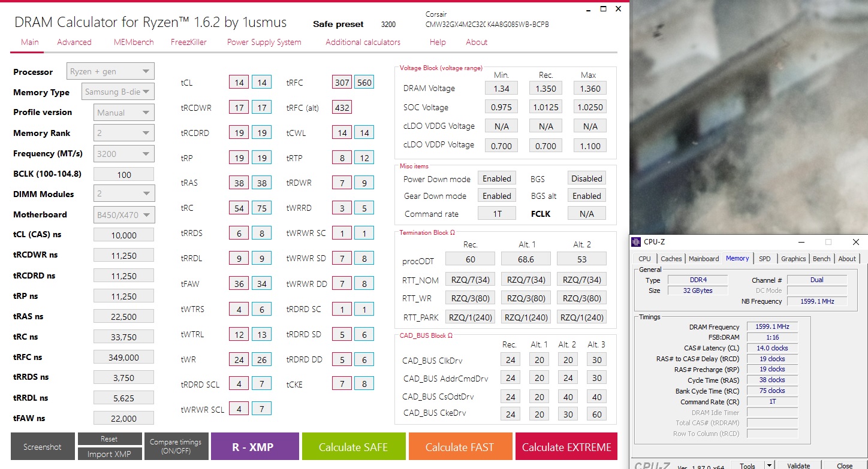Click the BGS Disabled box
The width and height of the screenshot is (868, 469).
586,178
